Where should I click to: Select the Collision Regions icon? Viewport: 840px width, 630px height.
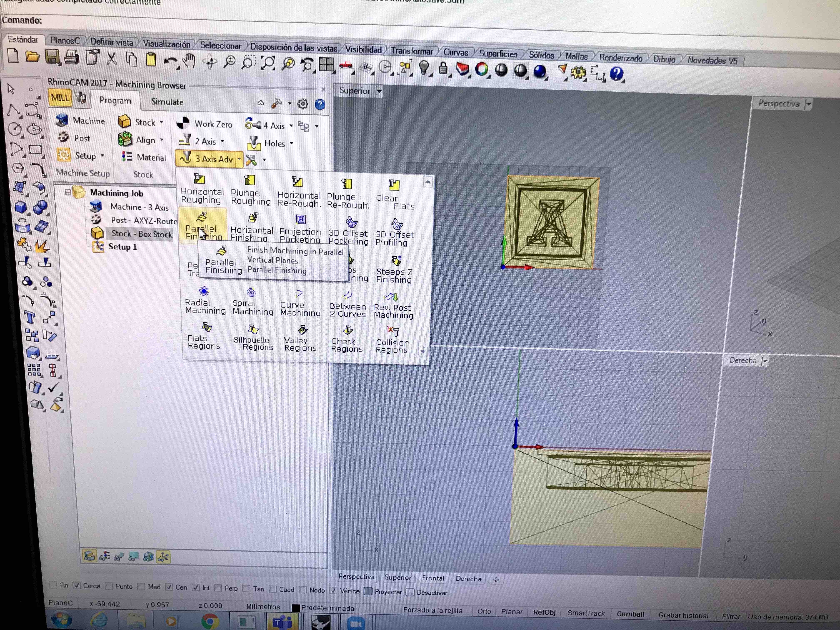[393, 331]
